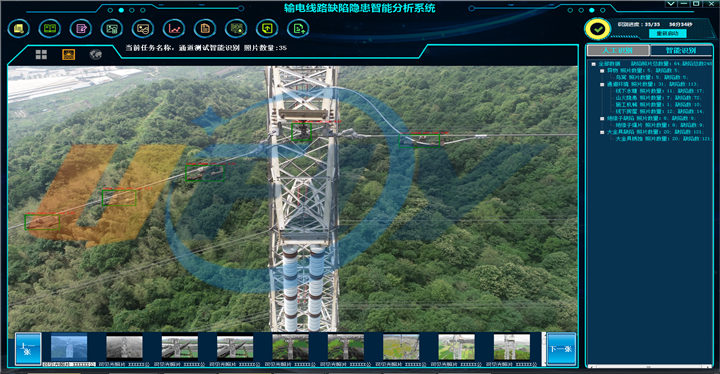Collapse the 通道环境 tree node
Image resolution: width=720 pixels, height=374 pixels.
tap(602, 85)
